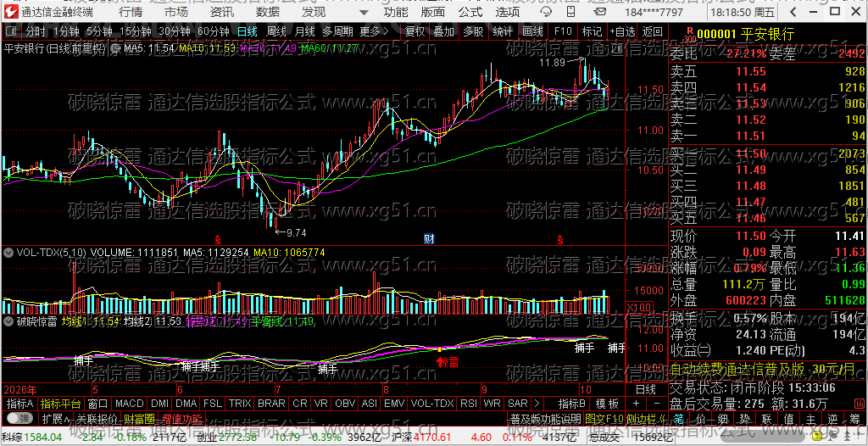Screen dimensions: 868x446
Task: Open 财富圈 link
Action: coord(139,418)
